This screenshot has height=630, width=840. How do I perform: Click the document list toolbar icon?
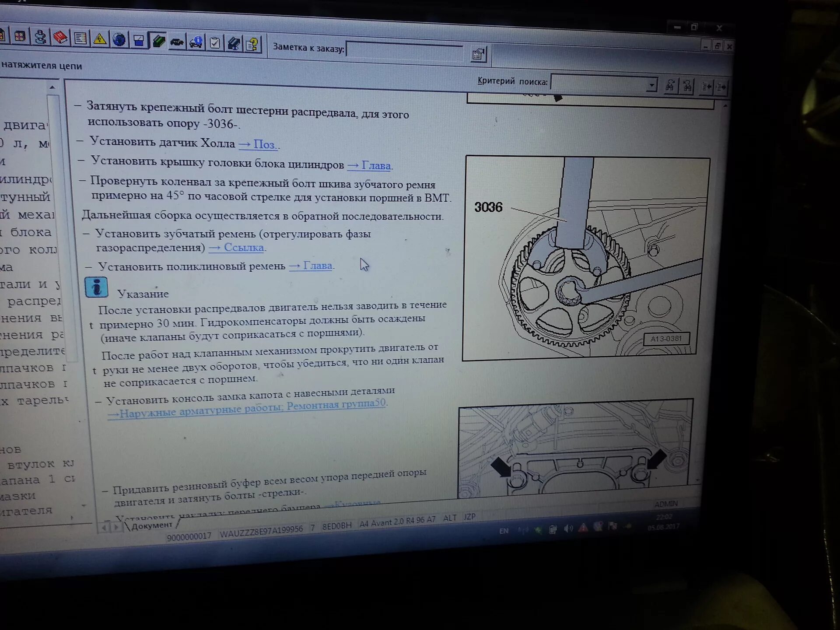80,39
